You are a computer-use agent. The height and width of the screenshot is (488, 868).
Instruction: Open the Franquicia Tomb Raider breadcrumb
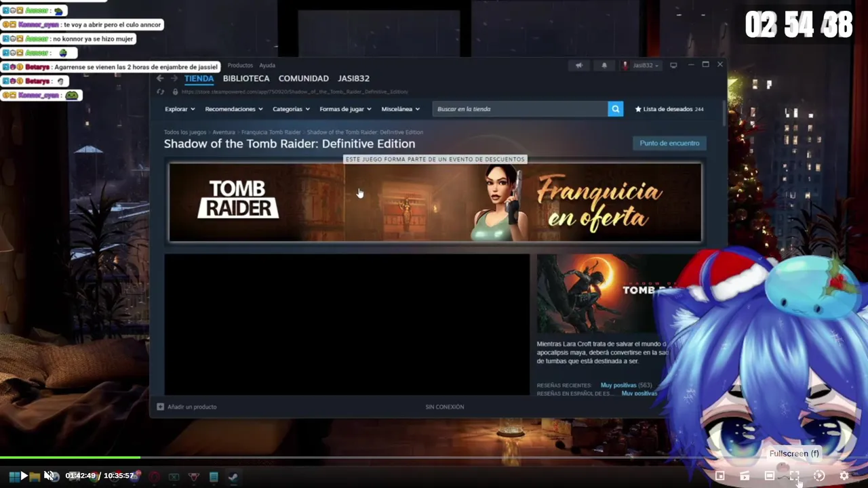(271, 132)
